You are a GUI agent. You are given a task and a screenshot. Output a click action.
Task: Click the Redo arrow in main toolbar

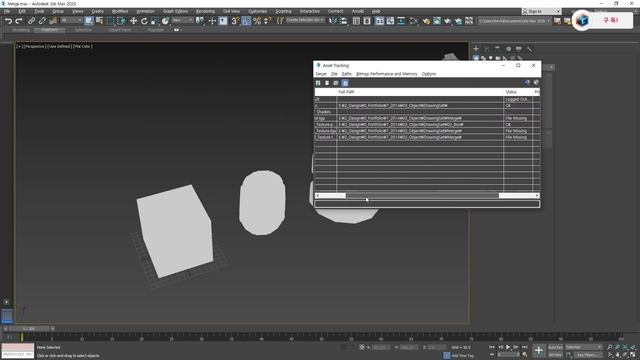pyautogui.click(x=19, y=21)
